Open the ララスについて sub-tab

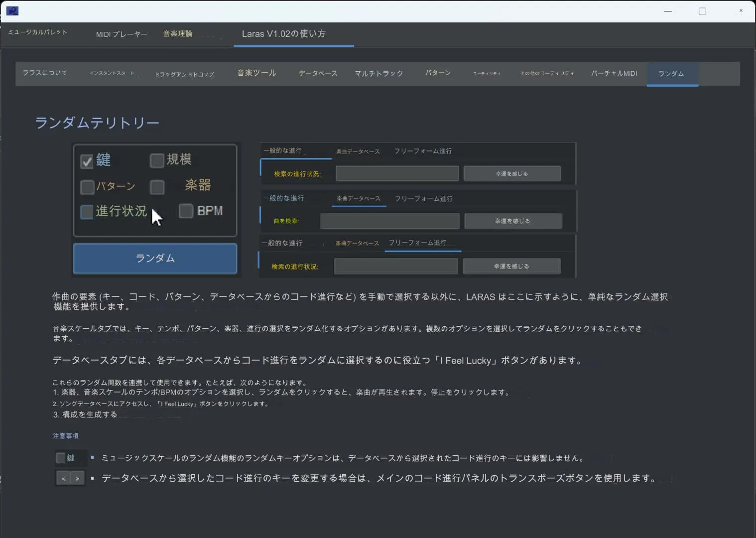click(x=45, y=73)
